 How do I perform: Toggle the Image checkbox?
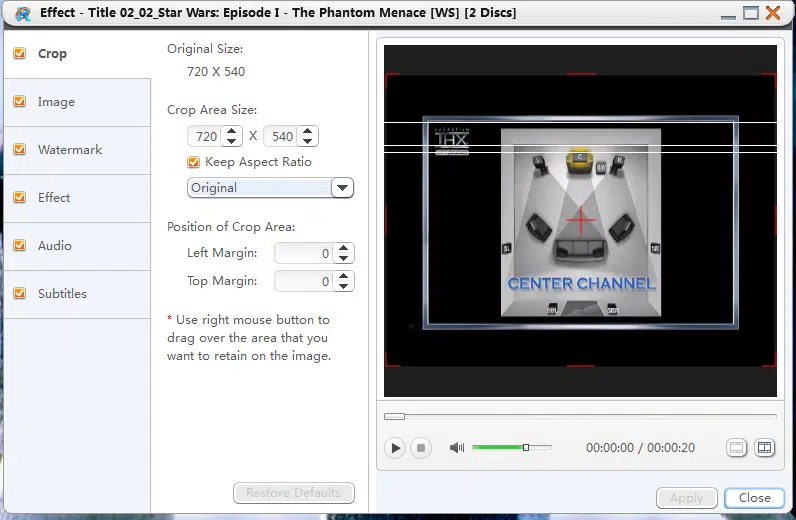point(20,101)
